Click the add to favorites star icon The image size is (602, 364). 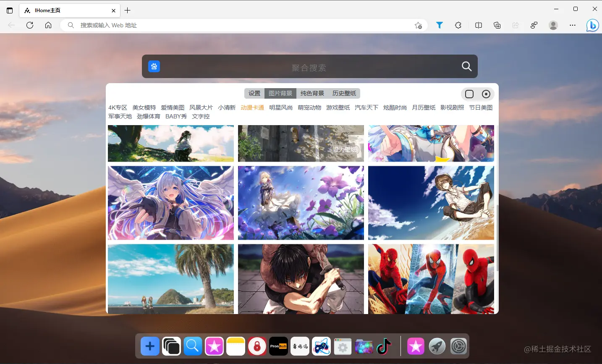[x=418, y=25]
